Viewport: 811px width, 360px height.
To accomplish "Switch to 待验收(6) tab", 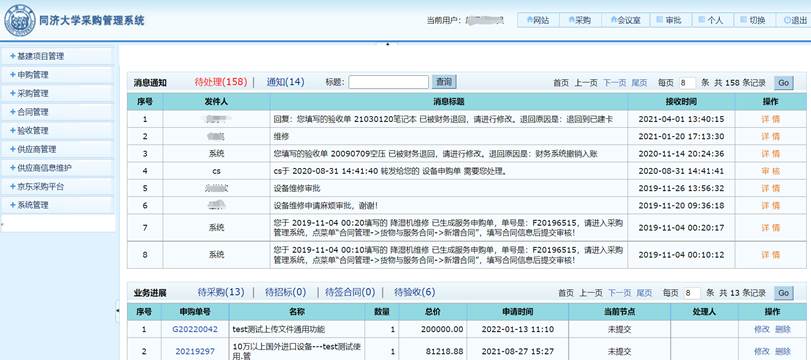I will click(x=415, y=292).
